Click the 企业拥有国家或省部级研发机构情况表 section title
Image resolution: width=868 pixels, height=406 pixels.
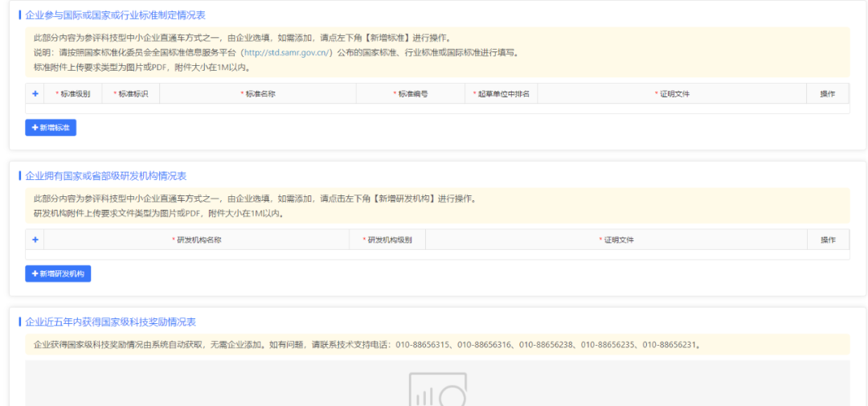105,175
